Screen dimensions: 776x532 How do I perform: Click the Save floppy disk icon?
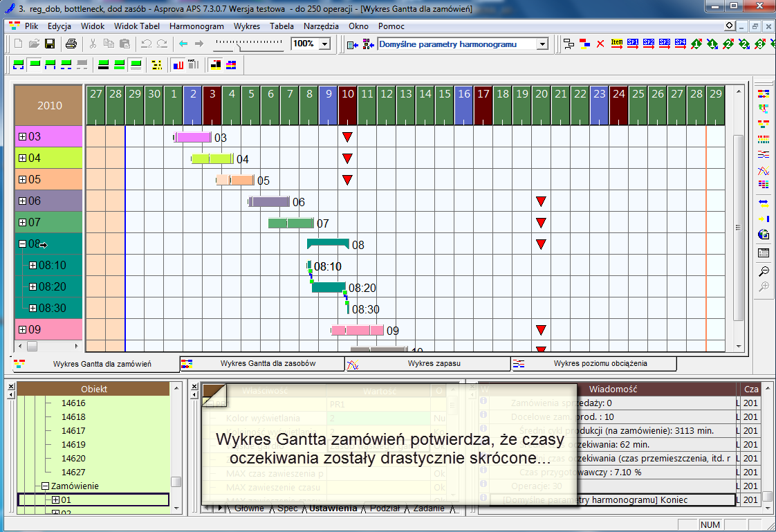click(x=50, y=44)
